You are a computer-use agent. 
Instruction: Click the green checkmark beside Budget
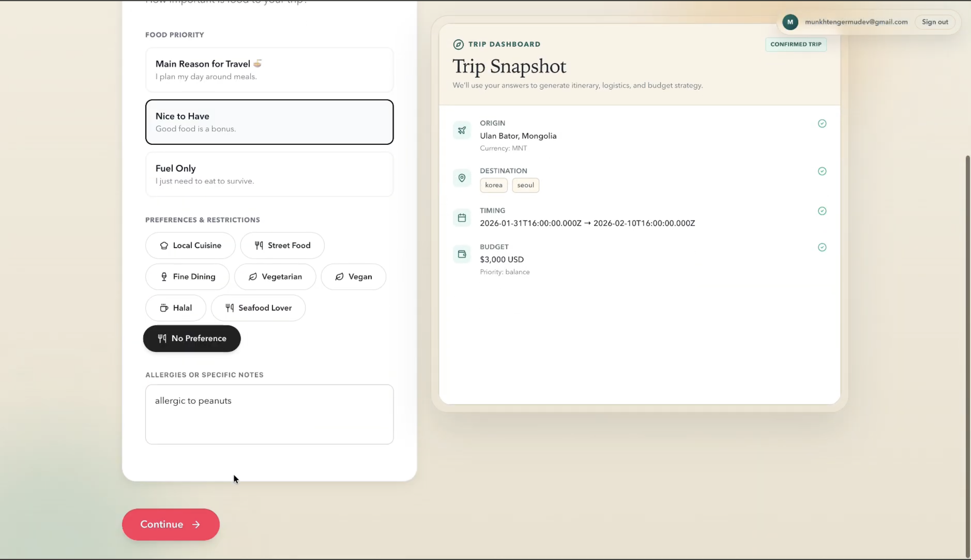point(822,247)
